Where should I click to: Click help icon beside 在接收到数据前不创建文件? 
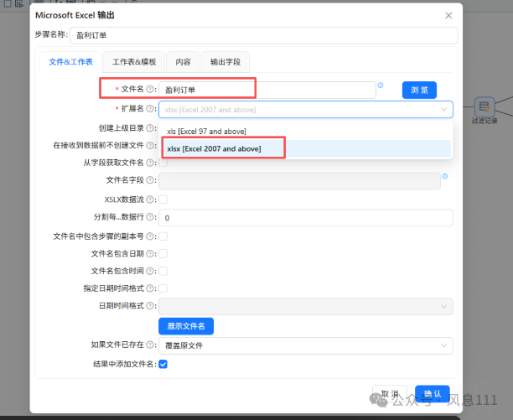149,145
